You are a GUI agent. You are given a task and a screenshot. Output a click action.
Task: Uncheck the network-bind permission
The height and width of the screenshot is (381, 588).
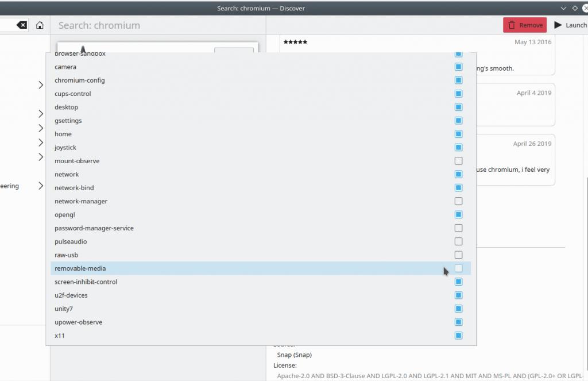[458, 188]
